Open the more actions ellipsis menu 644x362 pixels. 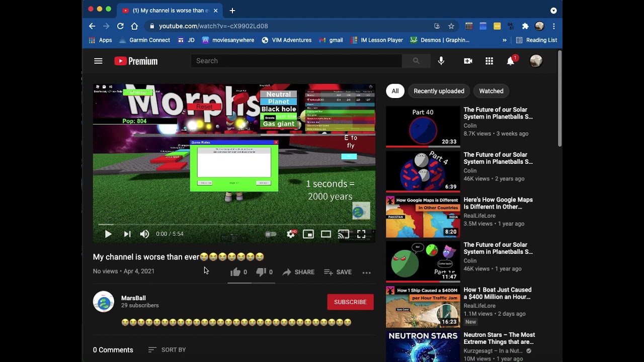[366, 273]
